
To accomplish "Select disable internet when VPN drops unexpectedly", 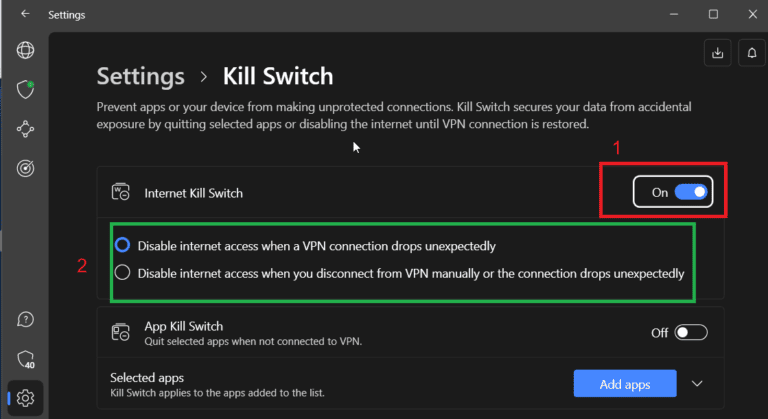I will coord(122,245).
